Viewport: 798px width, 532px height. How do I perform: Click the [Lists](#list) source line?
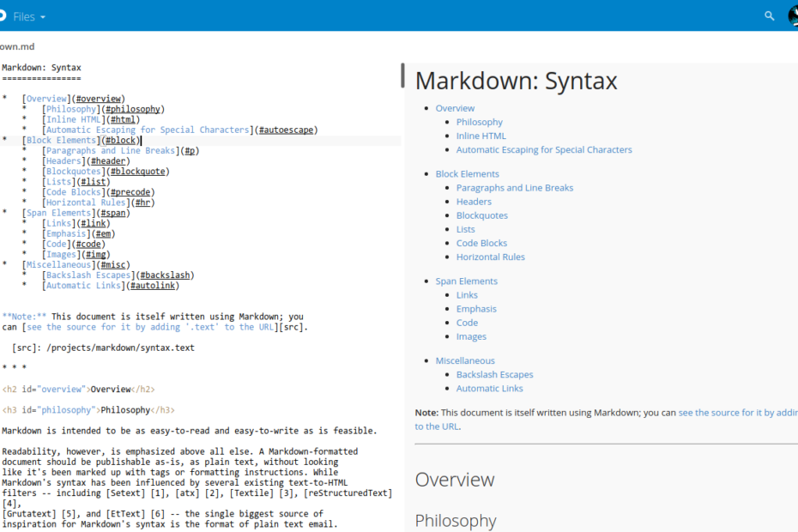point(76,182)
